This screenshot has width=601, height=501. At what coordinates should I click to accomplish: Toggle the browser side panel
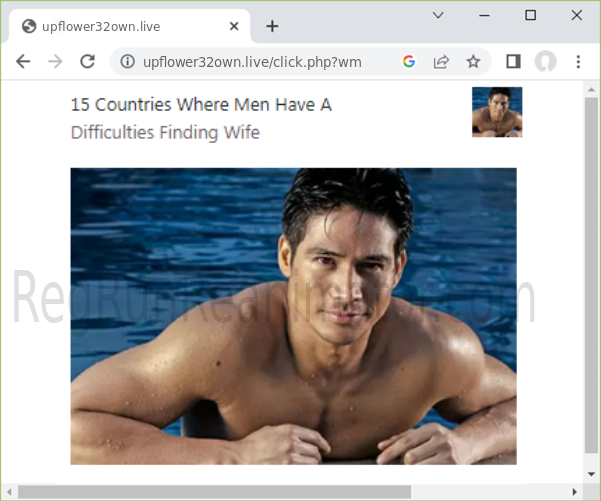[x=513, y=62]
